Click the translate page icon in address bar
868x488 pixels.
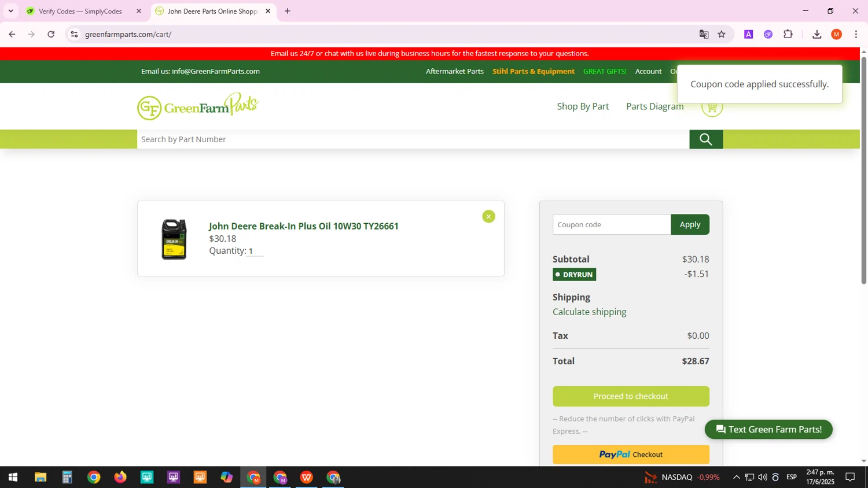point(704,34)
